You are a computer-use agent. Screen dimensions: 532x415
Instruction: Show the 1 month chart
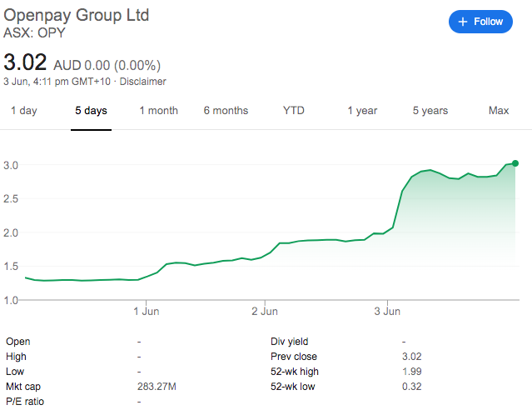158,111
